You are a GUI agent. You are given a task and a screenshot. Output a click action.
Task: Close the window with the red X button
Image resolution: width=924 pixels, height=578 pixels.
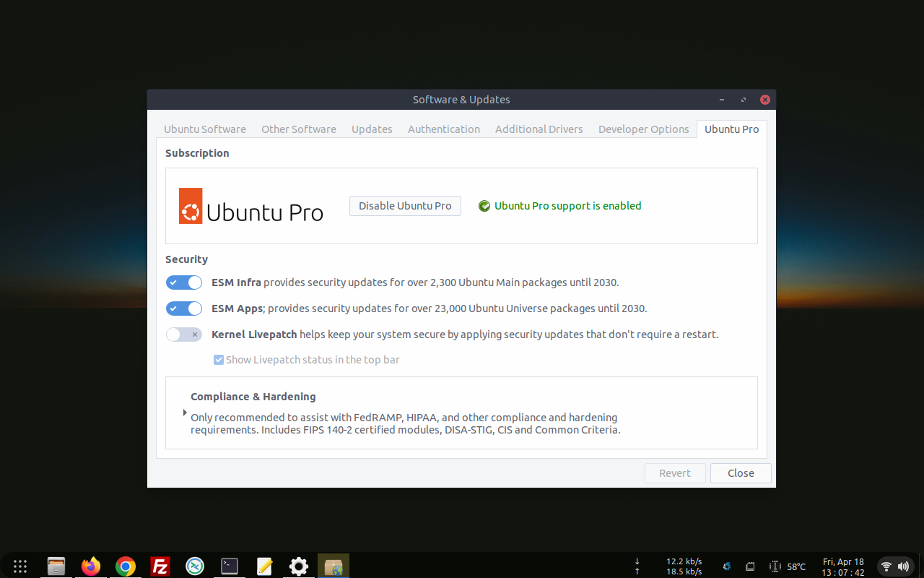pyautogui.click(x=765, y=100)
